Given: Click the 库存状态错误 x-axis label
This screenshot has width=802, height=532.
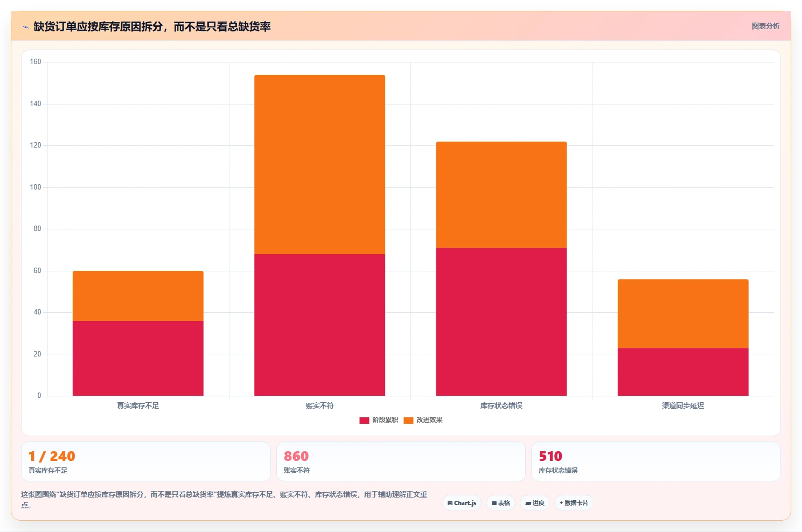Looking at the screenshot, I should click(x=501, y=405).
